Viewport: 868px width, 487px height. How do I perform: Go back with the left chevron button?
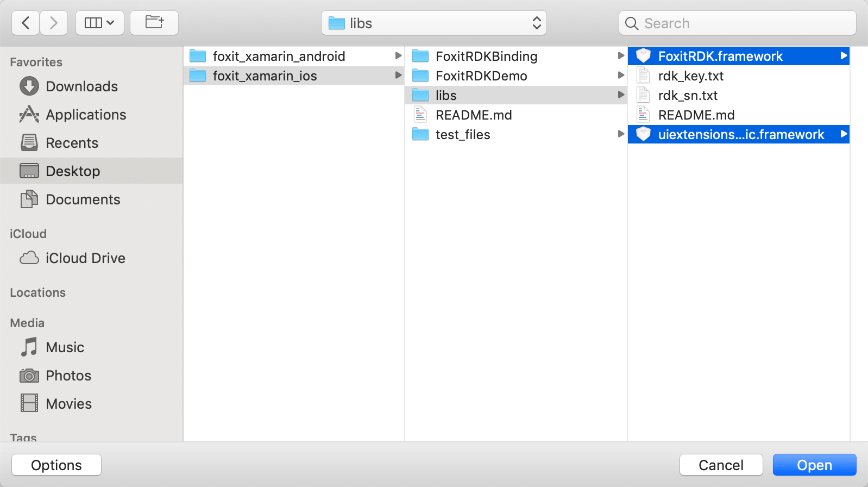tap(26, 23)
